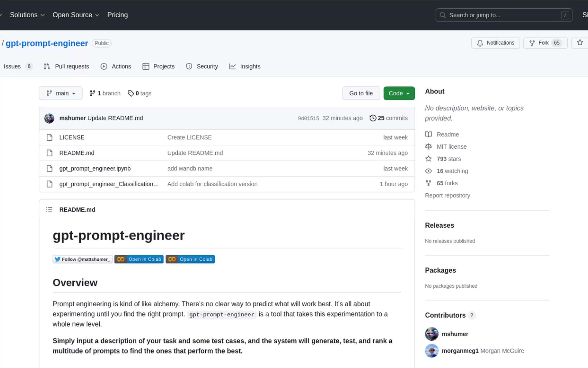Expand the green Code dropdown
The height and width of the screenshot is (368, 588).
click(399, 93)
